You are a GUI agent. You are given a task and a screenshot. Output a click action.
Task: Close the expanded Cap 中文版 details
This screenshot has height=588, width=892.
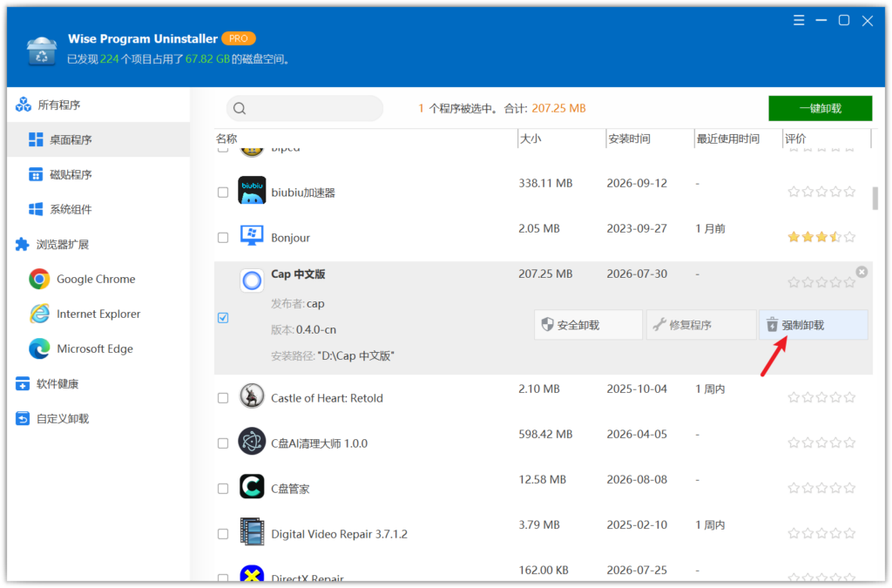[862, 272]
